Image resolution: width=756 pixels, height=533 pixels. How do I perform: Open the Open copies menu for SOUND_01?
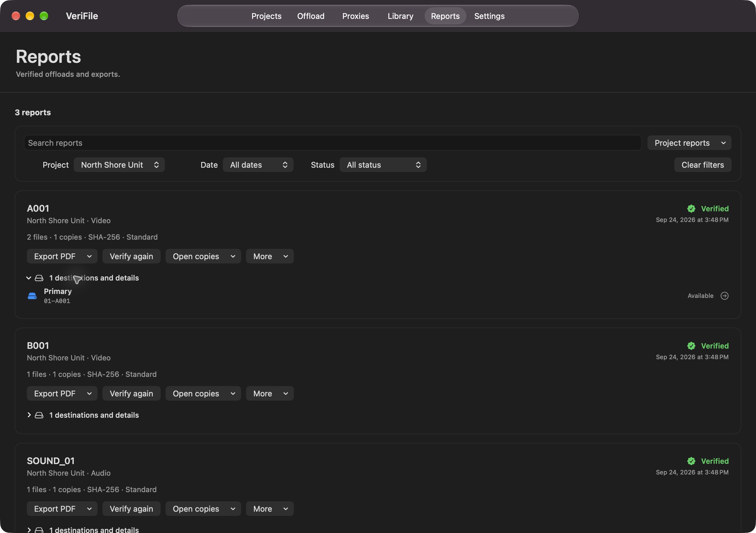pos(203,509)
